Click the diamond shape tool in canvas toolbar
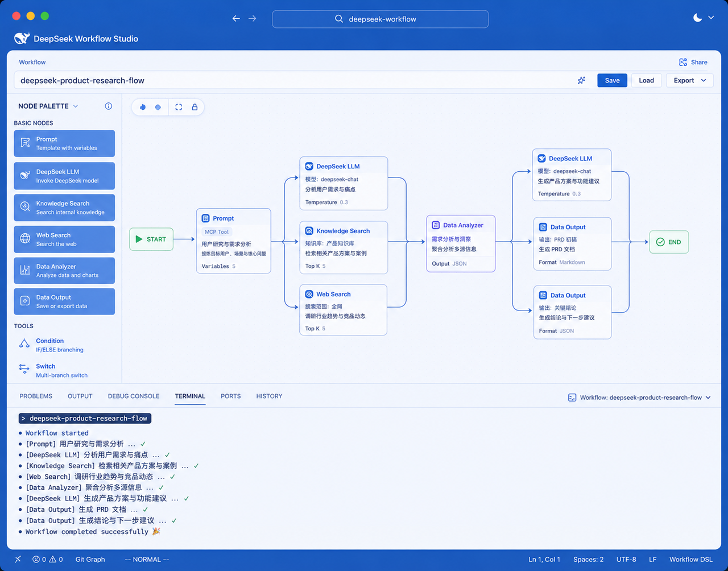The height and width of the screenshot is (571, 728). (158, 107)
